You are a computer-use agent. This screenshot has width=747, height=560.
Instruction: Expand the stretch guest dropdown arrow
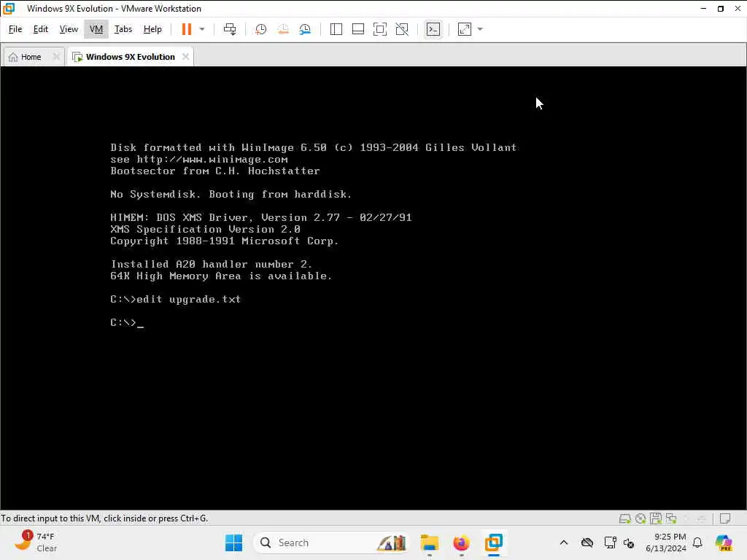coord(480,29)
